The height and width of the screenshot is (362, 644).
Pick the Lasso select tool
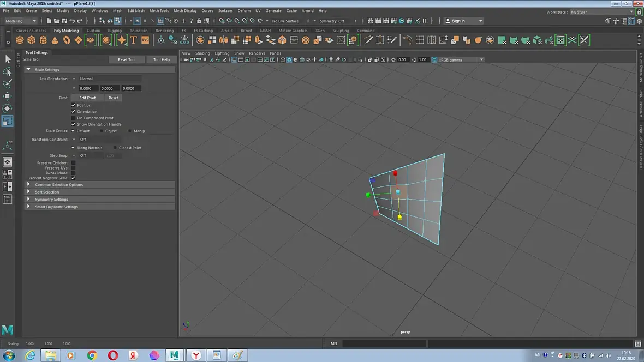pyautogui.click(x=8, y=71)
